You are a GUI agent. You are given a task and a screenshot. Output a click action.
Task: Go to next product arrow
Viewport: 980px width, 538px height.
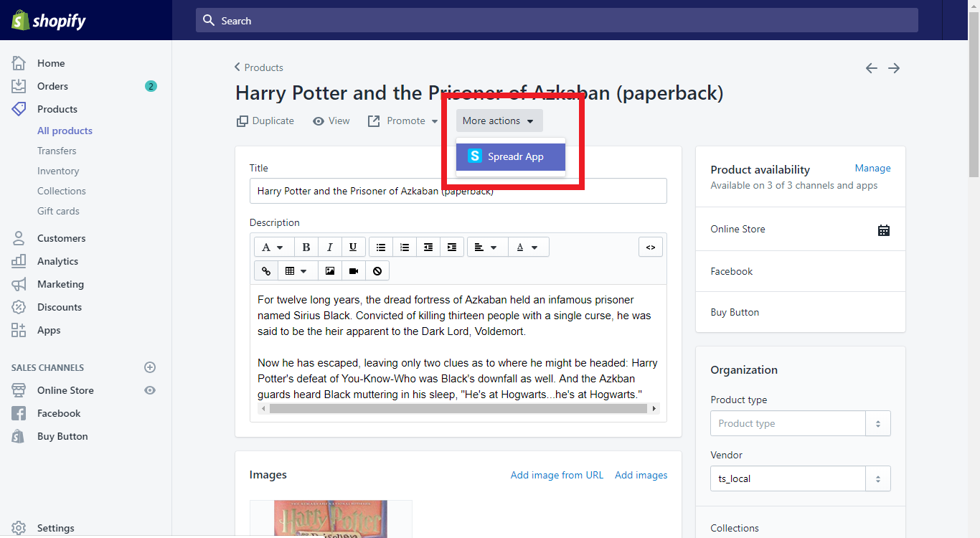pyautogui.click(x=894, y=68)
